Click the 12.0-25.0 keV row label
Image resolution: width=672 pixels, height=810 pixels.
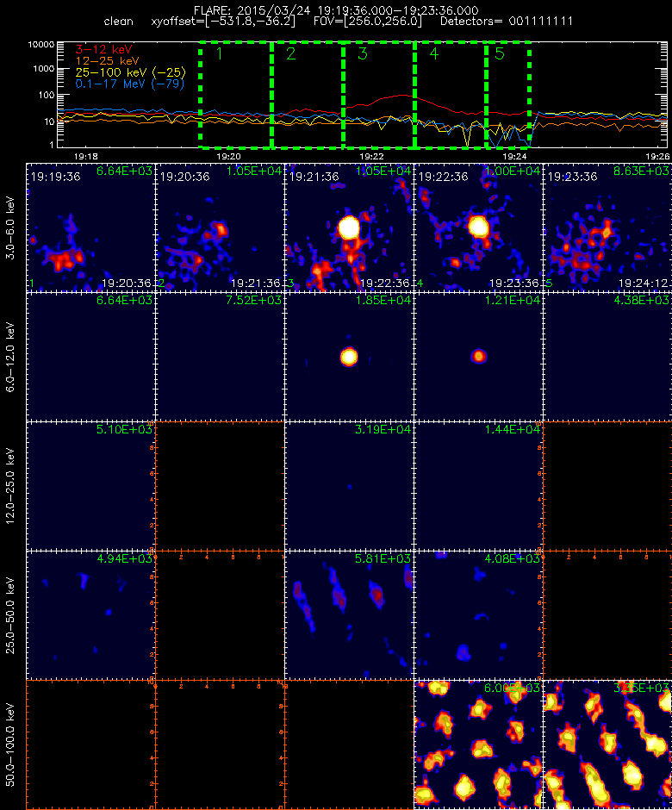point(10,486)
